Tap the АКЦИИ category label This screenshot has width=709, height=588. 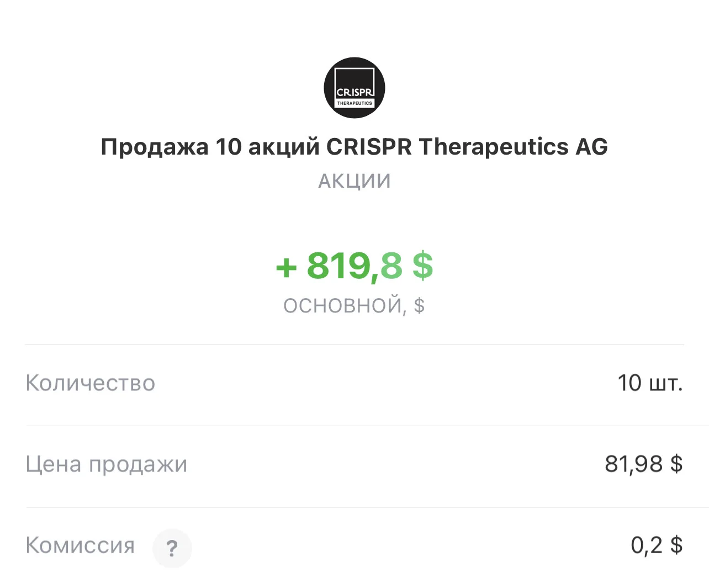[354, 181]
